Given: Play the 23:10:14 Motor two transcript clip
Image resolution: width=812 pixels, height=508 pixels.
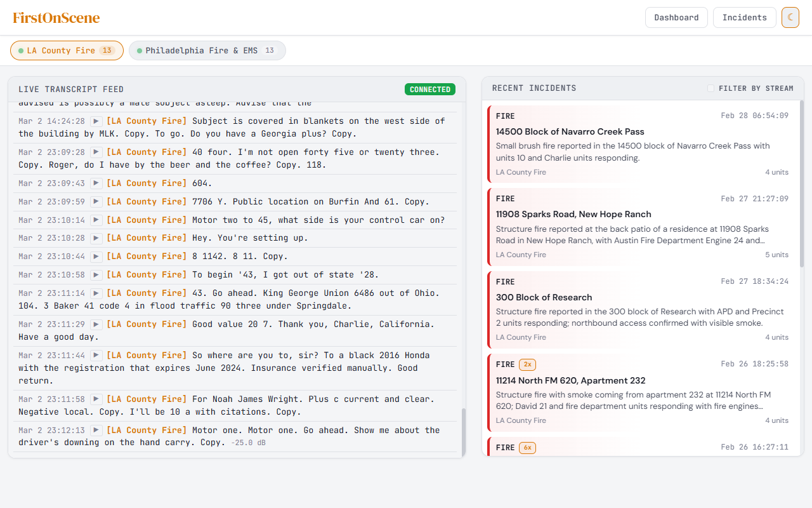Looking at the screenshot, I should (x=96, y=220).
